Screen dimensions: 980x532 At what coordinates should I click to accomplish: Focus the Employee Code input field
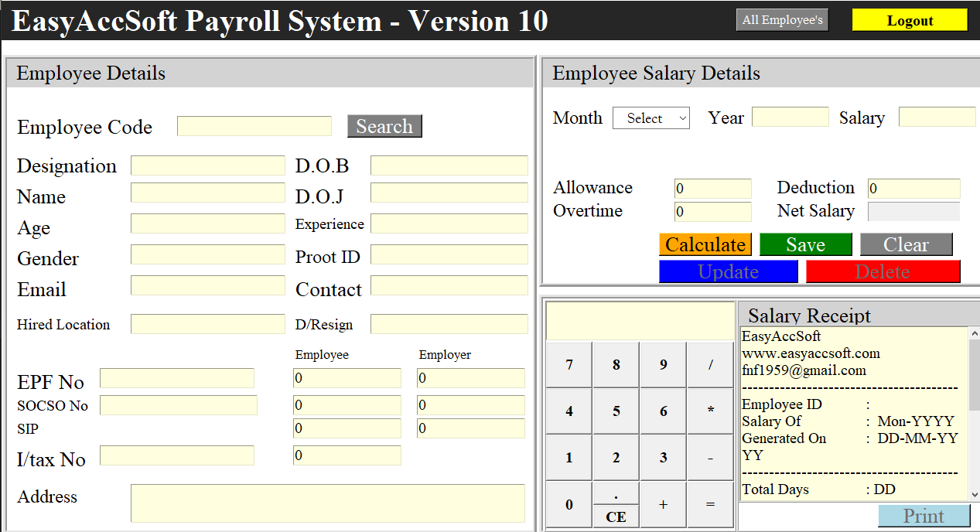pos(254,126)
